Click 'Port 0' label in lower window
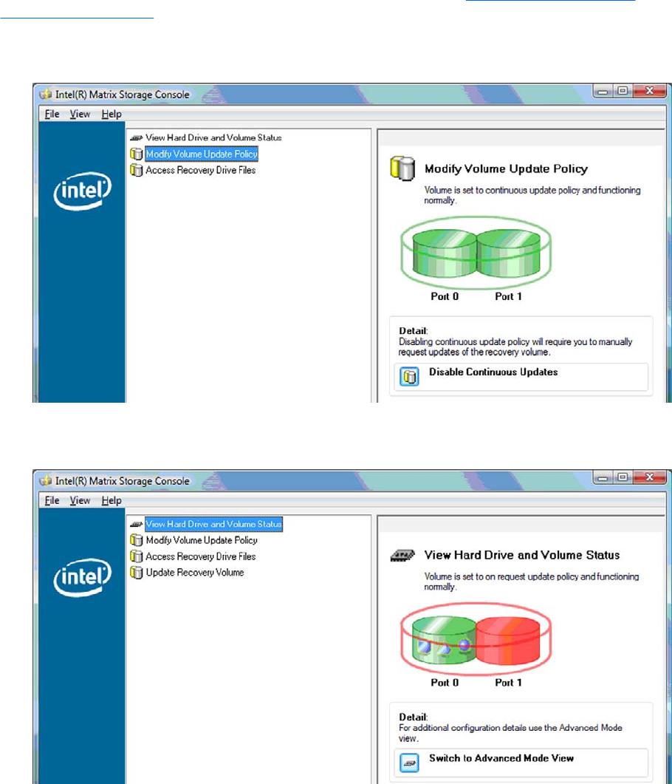 445,683
